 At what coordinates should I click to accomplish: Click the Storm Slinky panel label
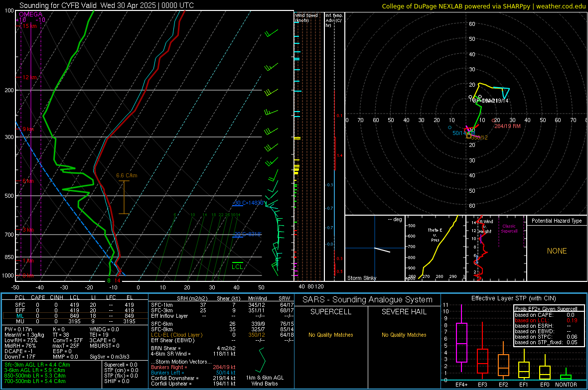coord(361,278)
